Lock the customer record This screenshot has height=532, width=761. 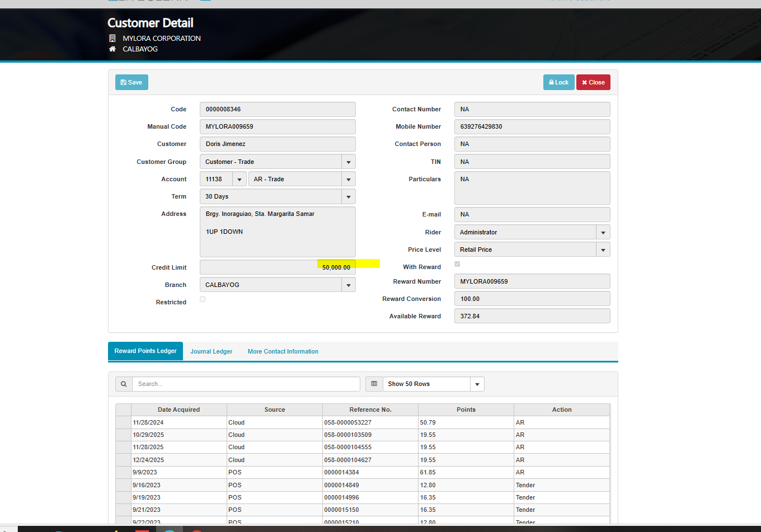(558, 82)
